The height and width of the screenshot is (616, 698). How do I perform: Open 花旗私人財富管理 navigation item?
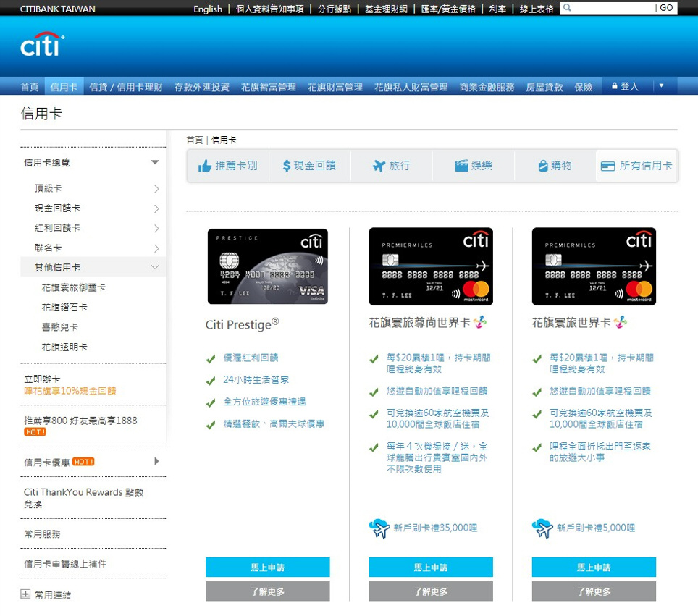(x=411, y=87)
